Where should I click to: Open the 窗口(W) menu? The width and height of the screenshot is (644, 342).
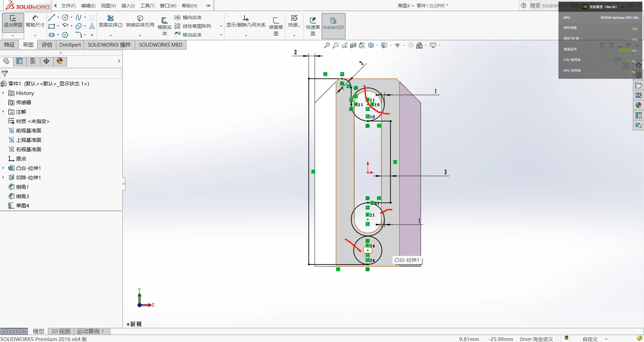tap(168, 6)
